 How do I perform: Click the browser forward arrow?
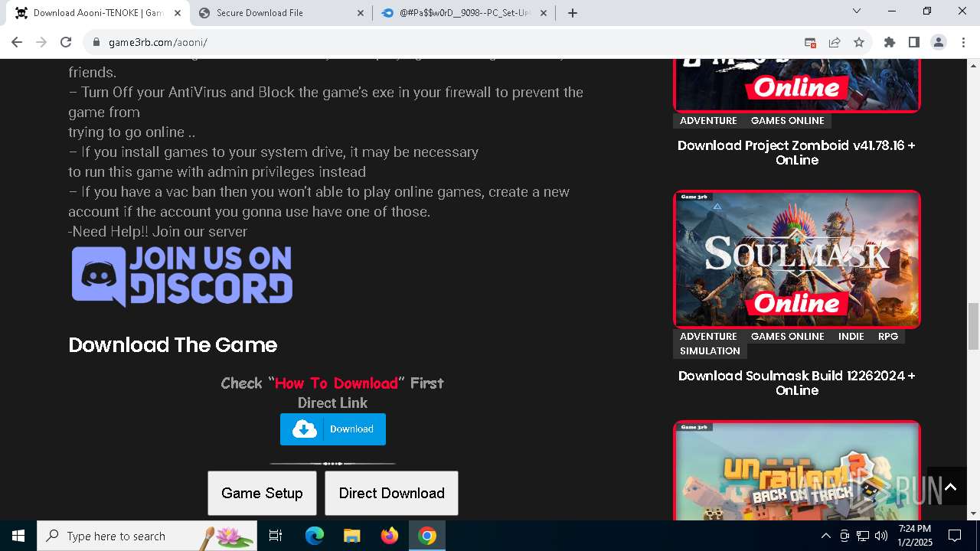[41, 42]
